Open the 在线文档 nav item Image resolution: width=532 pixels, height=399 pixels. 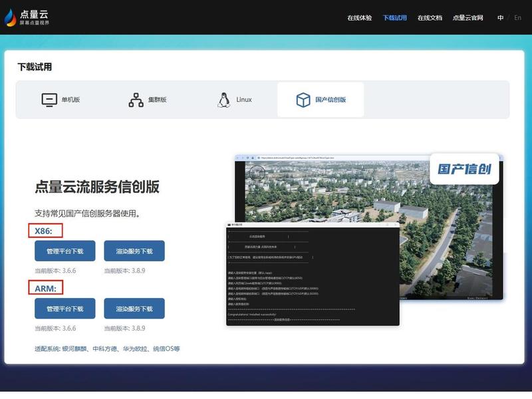click(430, 18)
